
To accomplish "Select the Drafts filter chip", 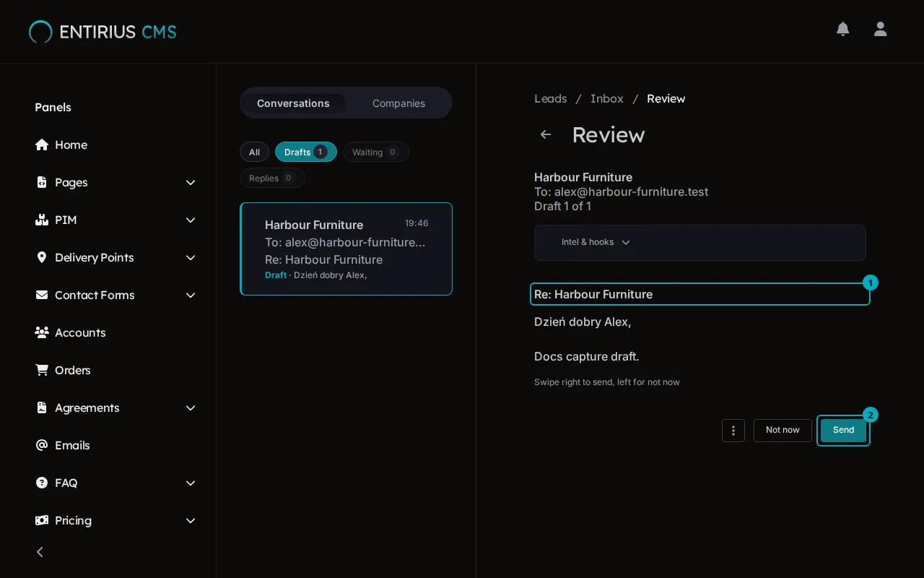I will click(306, 152).
